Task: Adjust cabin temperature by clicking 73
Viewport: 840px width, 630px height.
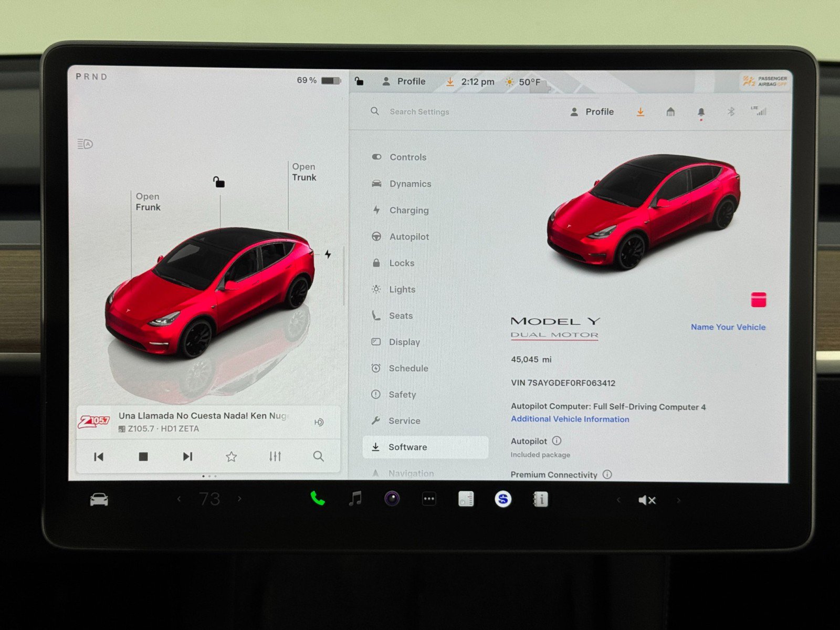Action: coord(210,499)
